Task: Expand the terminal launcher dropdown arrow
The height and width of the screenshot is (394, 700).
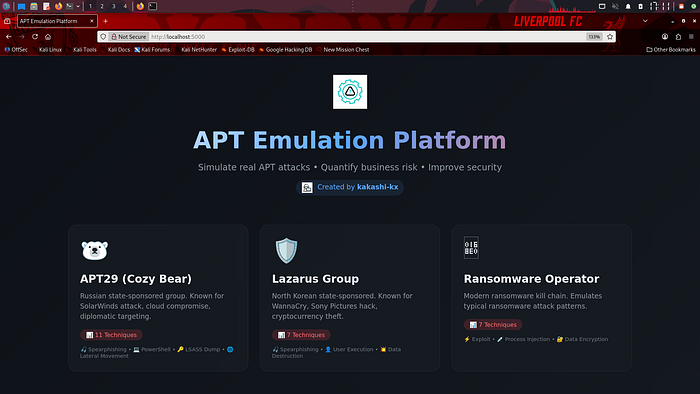Action: point(78,6)
